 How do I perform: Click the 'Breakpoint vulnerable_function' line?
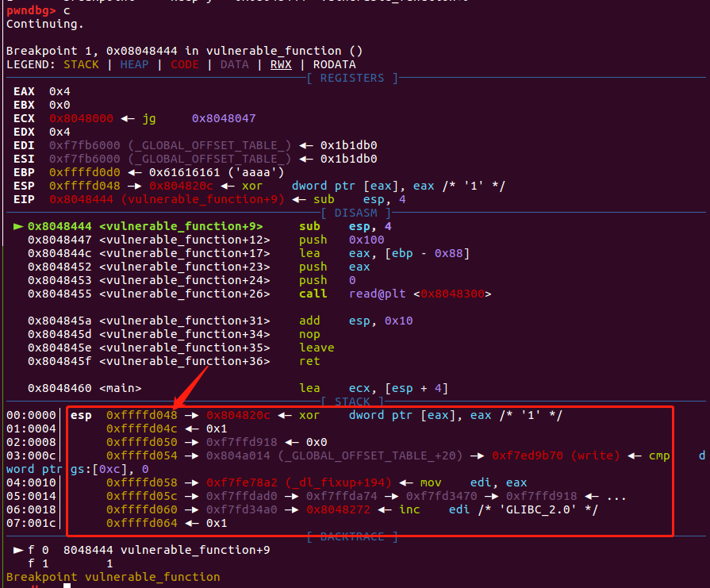click(x=113, y=577)
